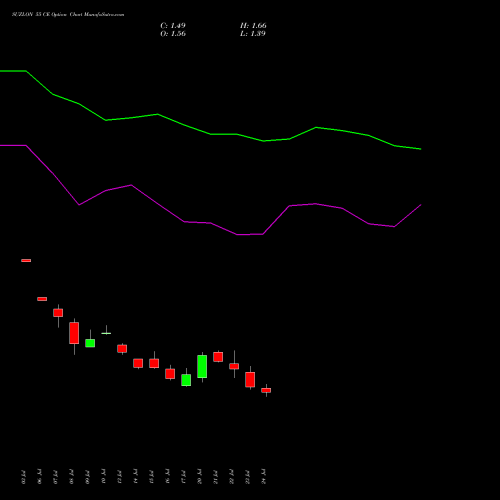
Task: Click the SUZLON 55 CE chart title
Action: (x=68, y=15)
